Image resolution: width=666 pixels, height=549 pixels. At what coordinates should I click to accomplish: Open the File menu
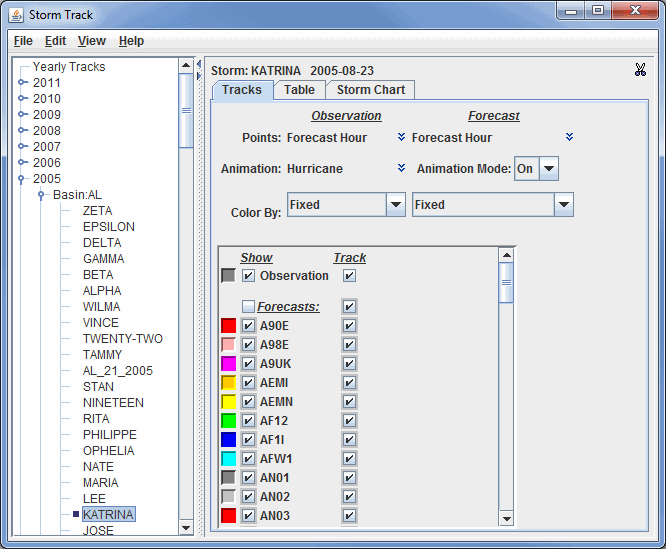pyautogui.click(x=23, y=41)
